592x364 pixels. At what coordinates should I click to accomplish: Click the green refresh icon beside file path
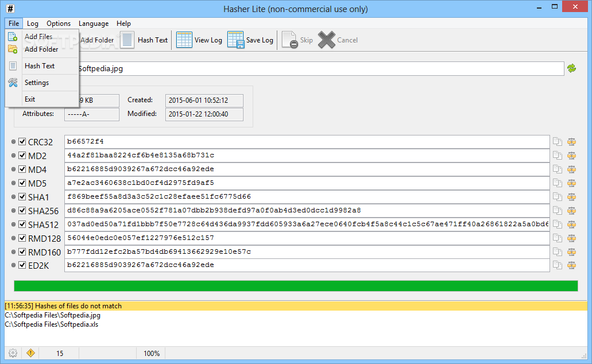coord(571,68)
